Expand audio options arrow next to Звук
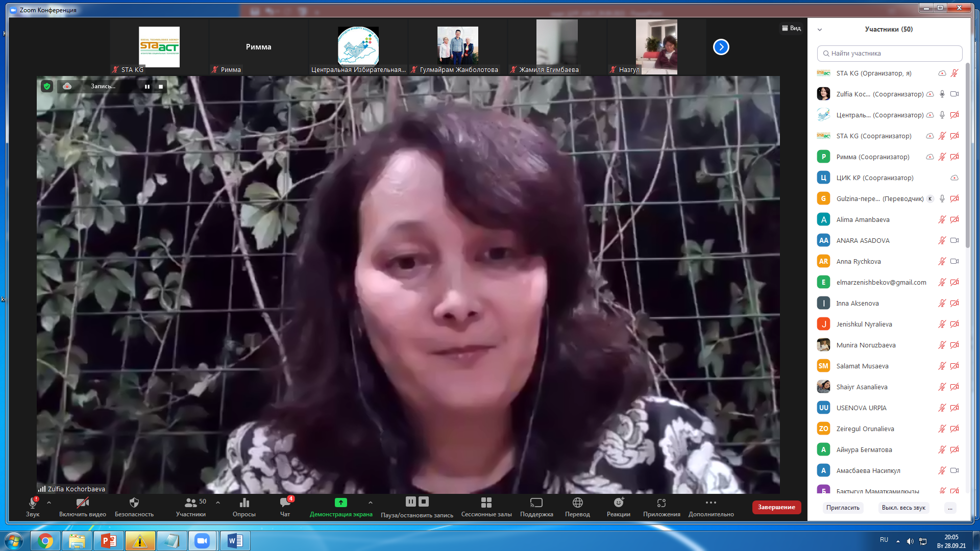980x551 pixels. pos(49,503)
